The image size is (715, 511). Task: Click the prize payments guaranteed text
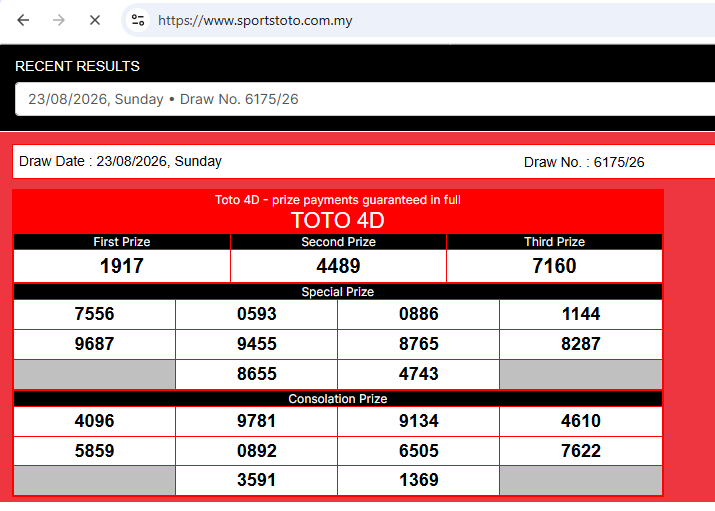tap(337, 200)
